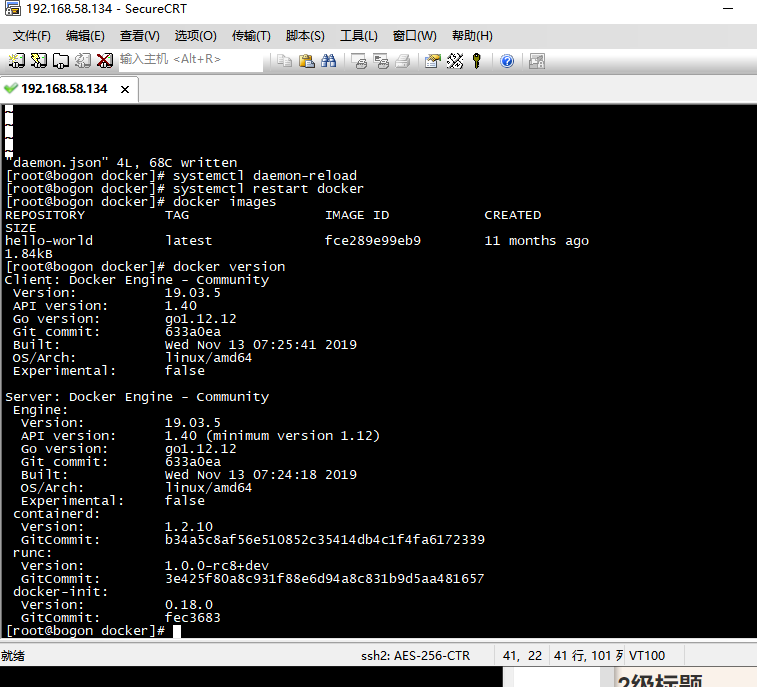
Task: Minimize the SecureCRT window
Action: click(728, 8)
